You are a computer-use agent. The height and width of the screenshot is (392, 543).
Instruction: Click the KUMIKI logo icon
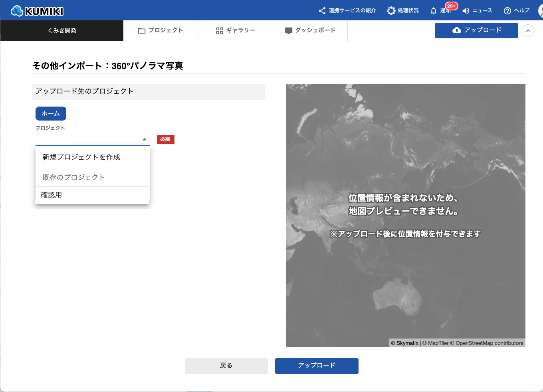(17, 11)
